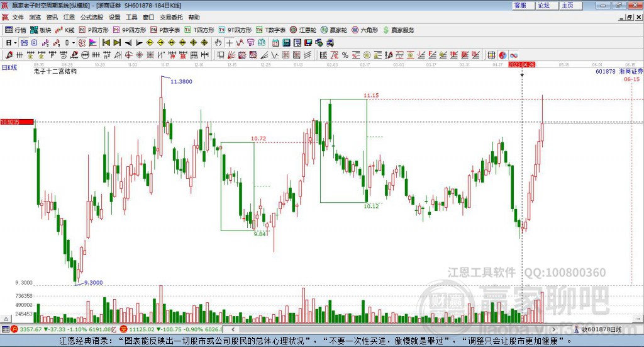Step chart left with black left arrow

click(128, 43)
